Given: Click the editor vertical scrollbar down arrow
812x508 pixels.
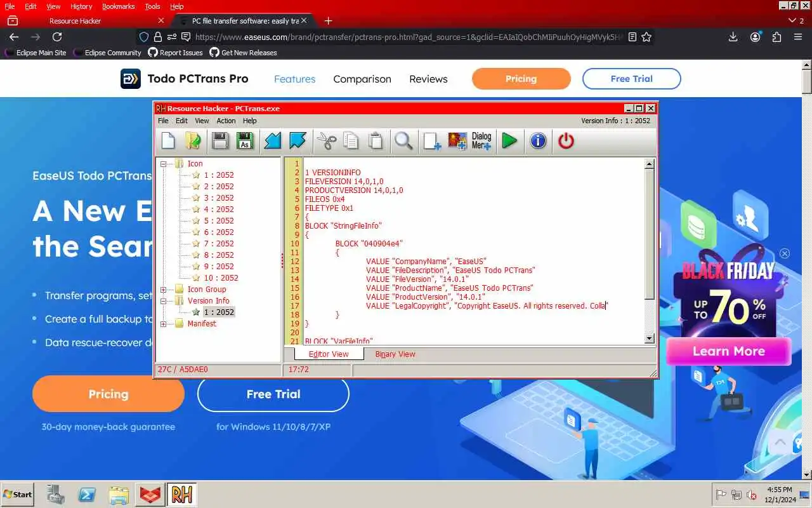Looking at the screenshot, I should pos(649,338).
